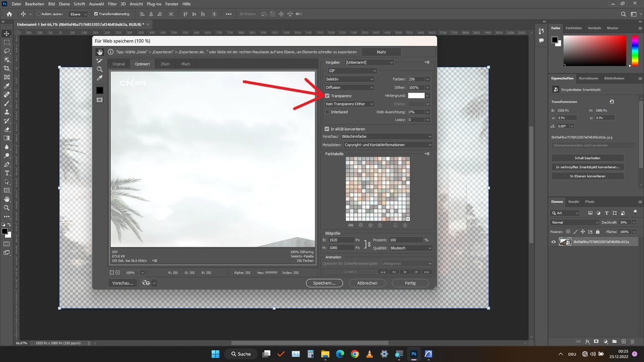
Task: Open the Normal blend mode dropdown
Action: click(575, 222)
